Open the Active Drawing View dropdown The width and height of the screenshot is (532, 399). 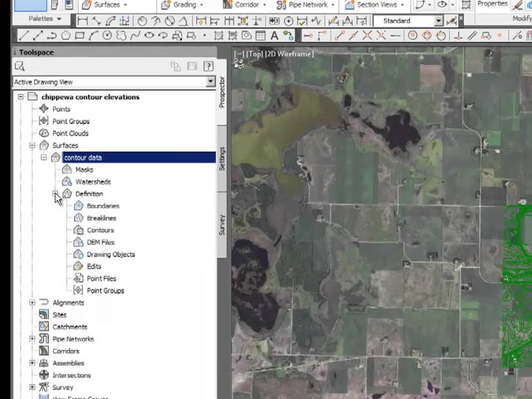point(211,82)
